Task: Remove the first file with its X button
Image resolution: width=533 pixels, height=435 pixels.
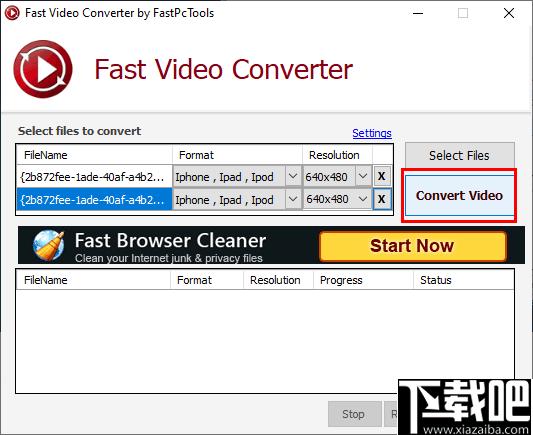Action: tap(382, 176)
